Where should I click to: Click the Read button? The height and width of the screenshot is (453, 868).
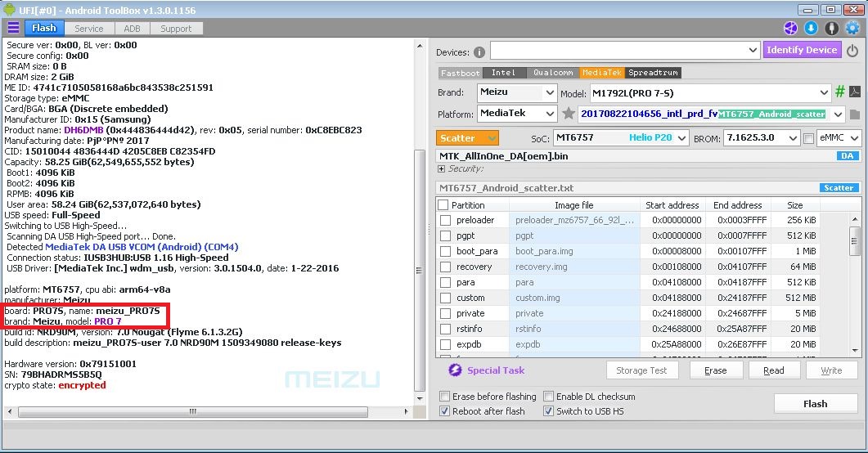coord(774,370)
